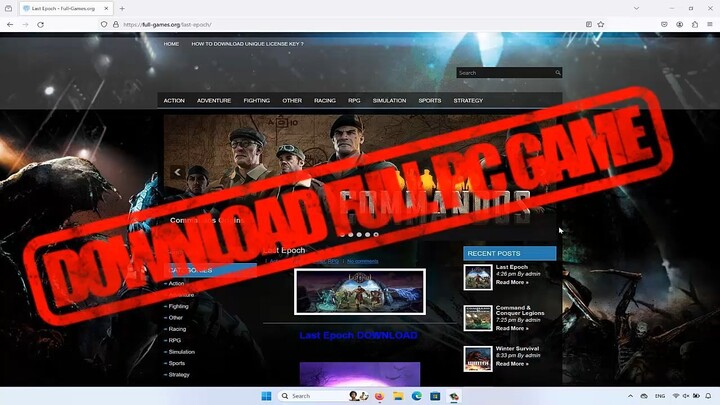Open the STRATEGY menu category
Screen dimensions: 720x405
pyautogui.click(x=468, y=101)
